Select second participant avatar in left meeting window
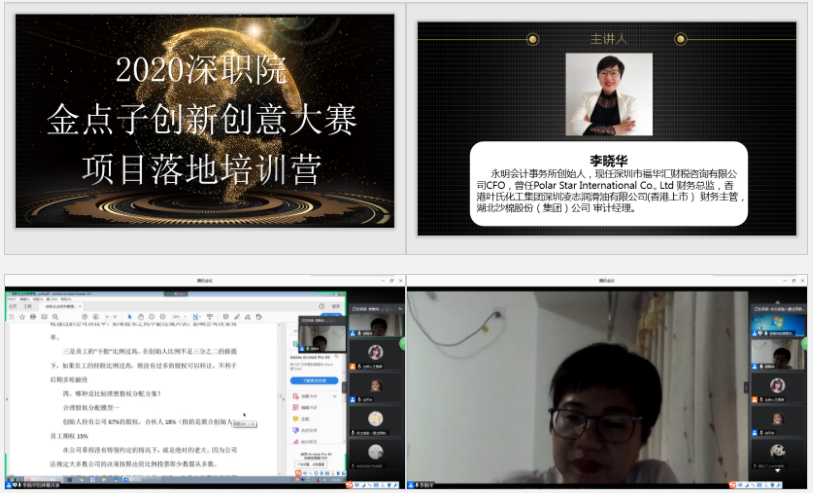 pyautogui.click(x=376, y=353)
